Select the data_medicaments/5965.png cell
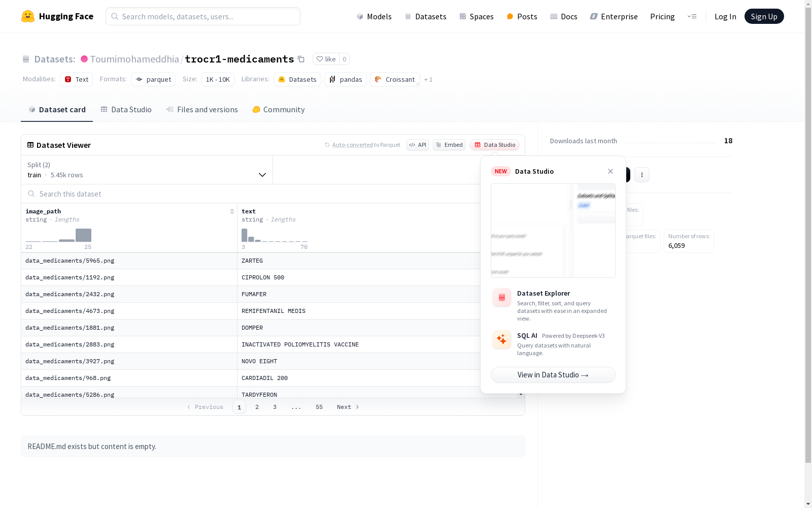Screen dimensions: 812x508 click(129, 261)
